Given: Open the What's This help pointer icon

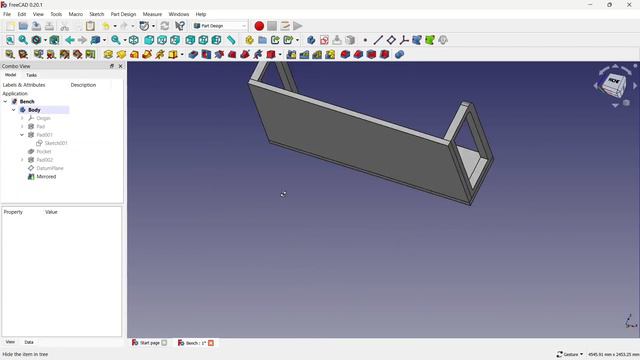Looking at the screenshot, I should tap(180, 26).
